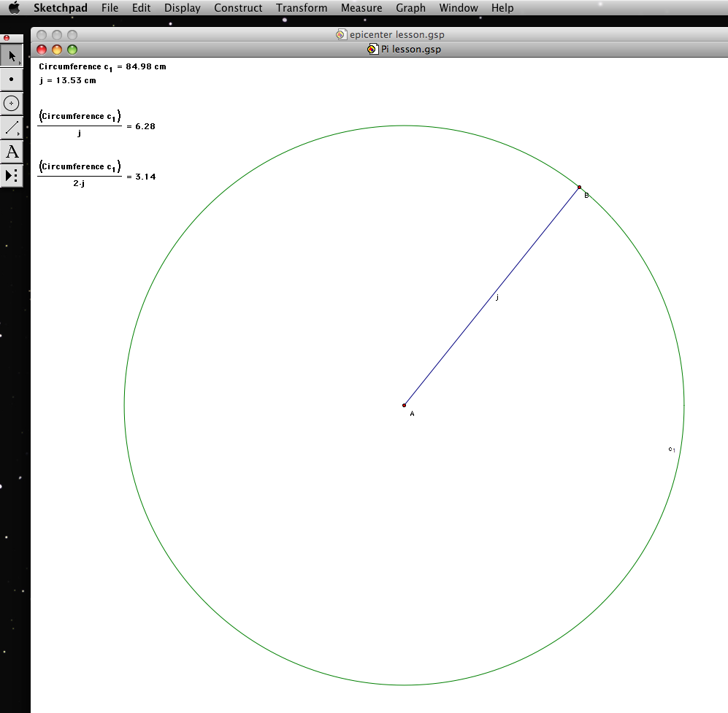The height and width of the screenshot is (713, 728).
Task: Click the label j on the segment
Action: (x=497, y=297)
